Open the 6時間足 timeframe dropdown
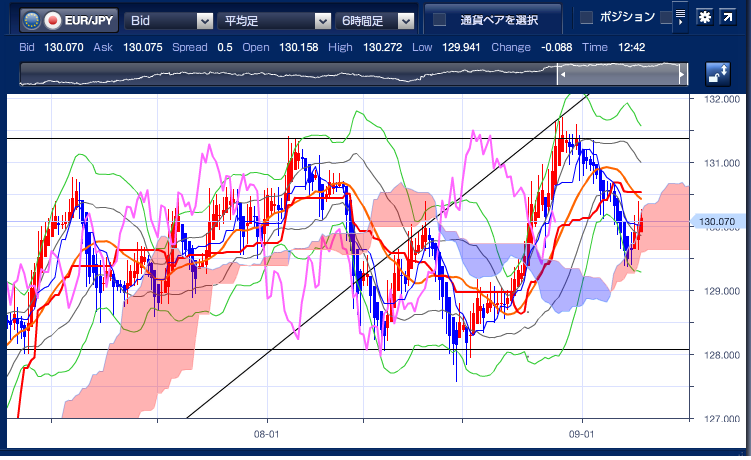The image size is (751, 460). [x=375, y=21]
